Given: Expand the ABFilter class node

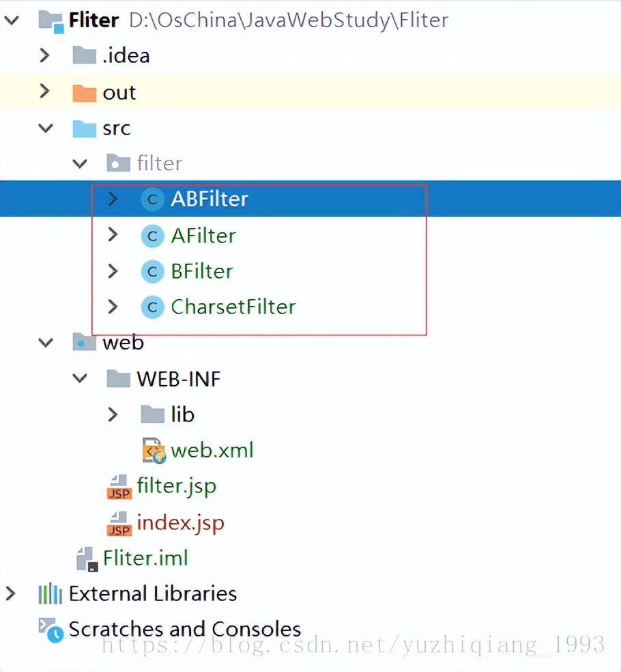Looking at the screenshot, I should [x=113, y=199].
